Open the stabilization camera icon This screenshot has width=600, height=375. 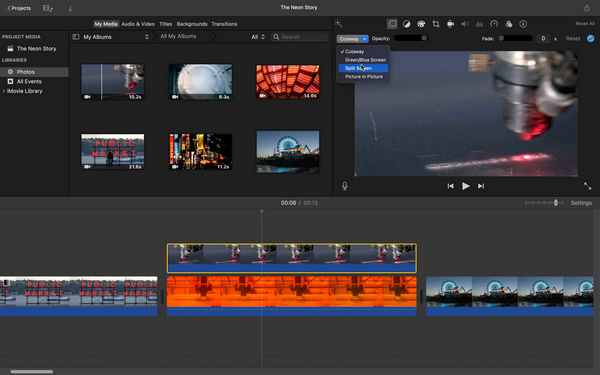coord(450,24)
